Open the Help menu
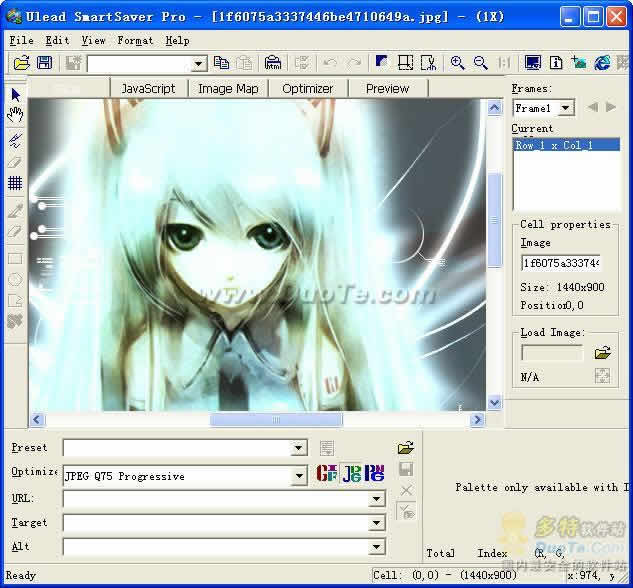Viewport: 633px width, 588px height. pos(177,40)
